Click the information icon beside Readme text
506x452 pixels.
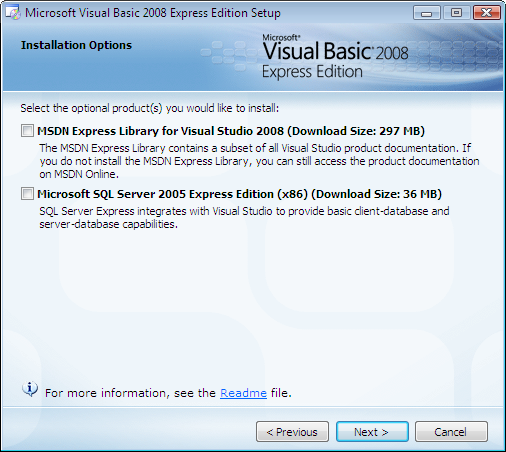(x=30, y=389)
